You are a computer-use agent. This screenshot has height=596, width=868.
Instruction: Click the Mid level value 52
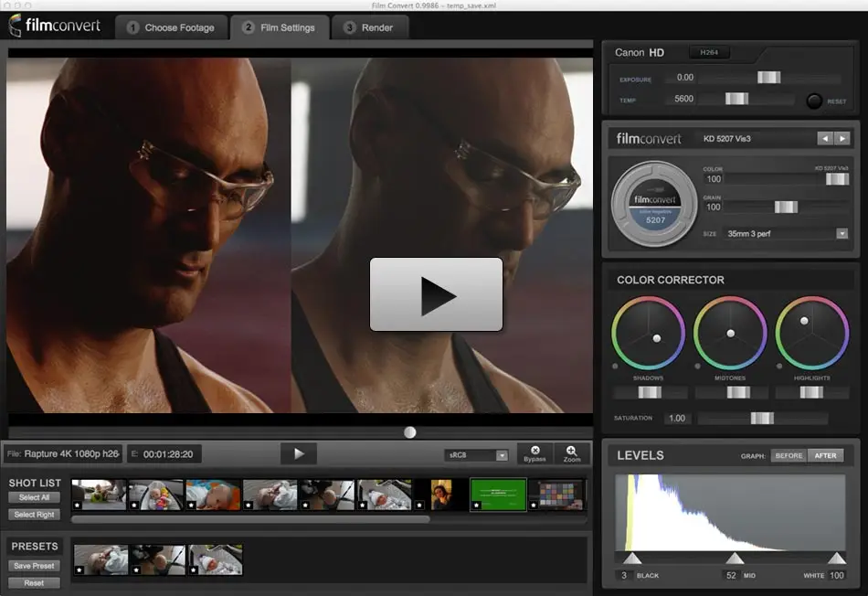(x=731, y=576)
